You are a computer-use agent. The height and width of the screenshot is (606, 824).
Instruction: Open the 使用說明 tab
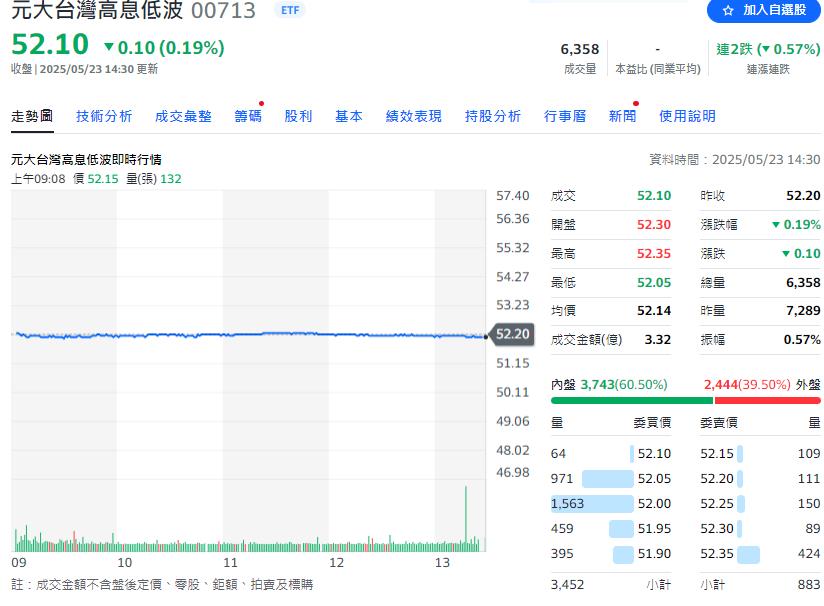pyautogui.click(x=687, y=116)
